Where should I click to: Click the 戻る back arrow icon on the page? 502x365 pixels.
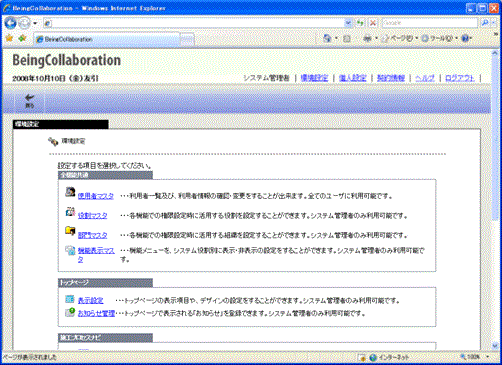click(x=30, y=97)
